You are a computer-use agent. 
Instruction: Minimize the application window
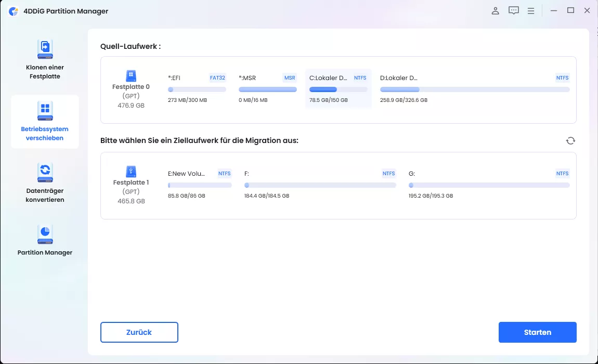(553, 11)
